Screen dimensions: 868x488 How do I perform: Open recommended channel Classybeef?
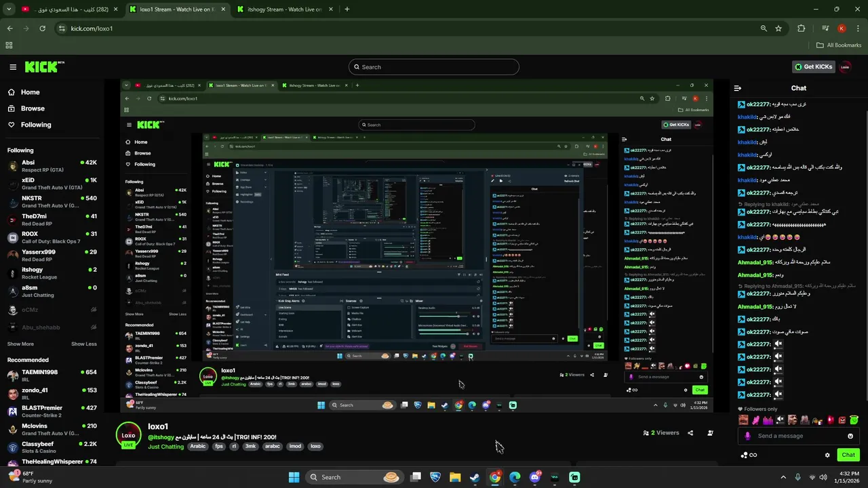click(52, 447)
